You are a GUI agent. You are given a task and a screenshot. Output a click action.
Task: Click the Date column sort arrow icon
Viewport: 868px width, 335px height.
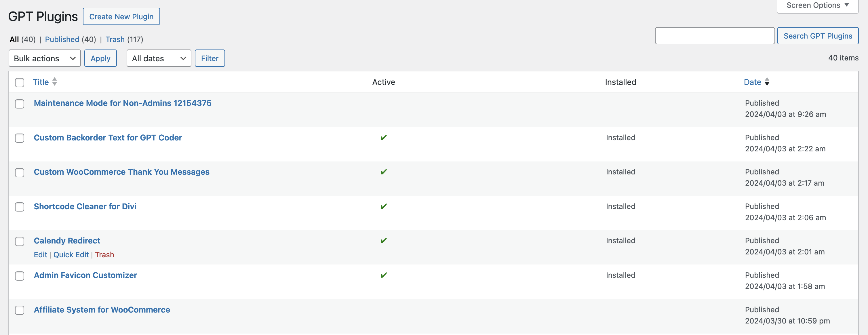point(767,82)
